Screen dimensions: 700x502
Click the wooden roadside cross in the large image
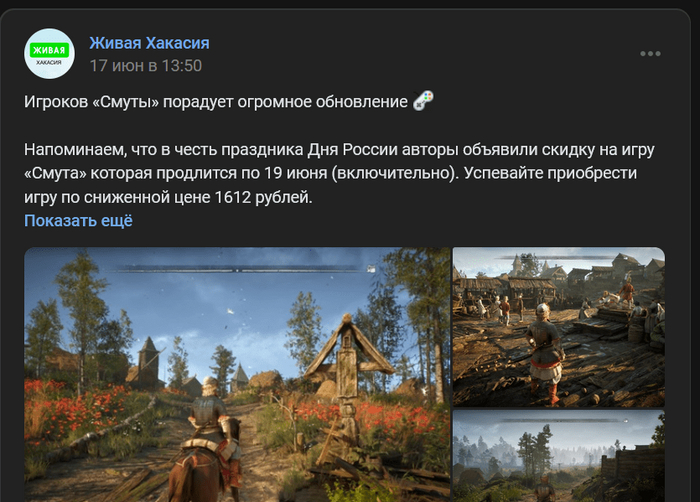point(347,380)
